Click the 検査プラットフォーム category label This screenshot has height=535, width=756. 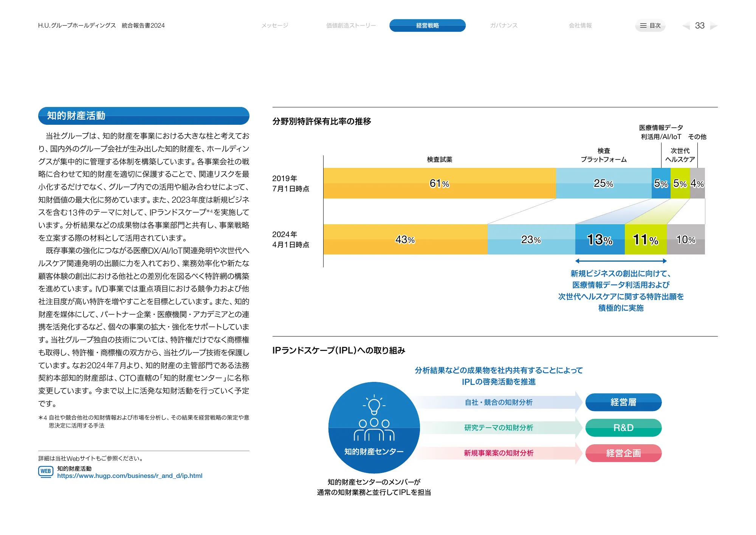[604, 155]
